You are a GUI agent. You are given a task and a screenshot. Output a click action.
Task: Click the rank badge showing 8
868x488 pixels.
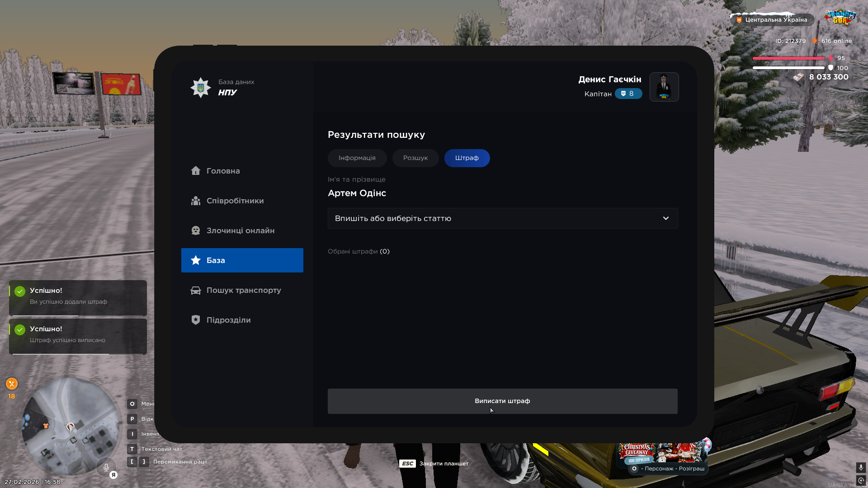(628, 94)
